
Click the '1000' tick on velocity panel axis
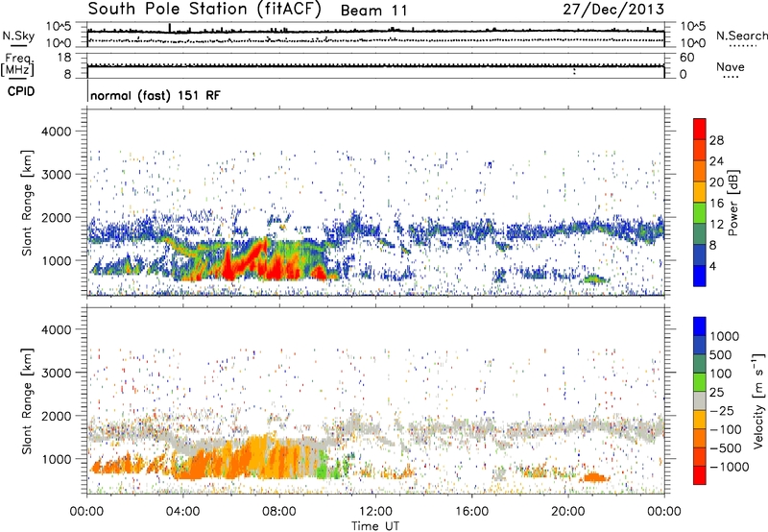pyautogui.click(x=56, y=459)
